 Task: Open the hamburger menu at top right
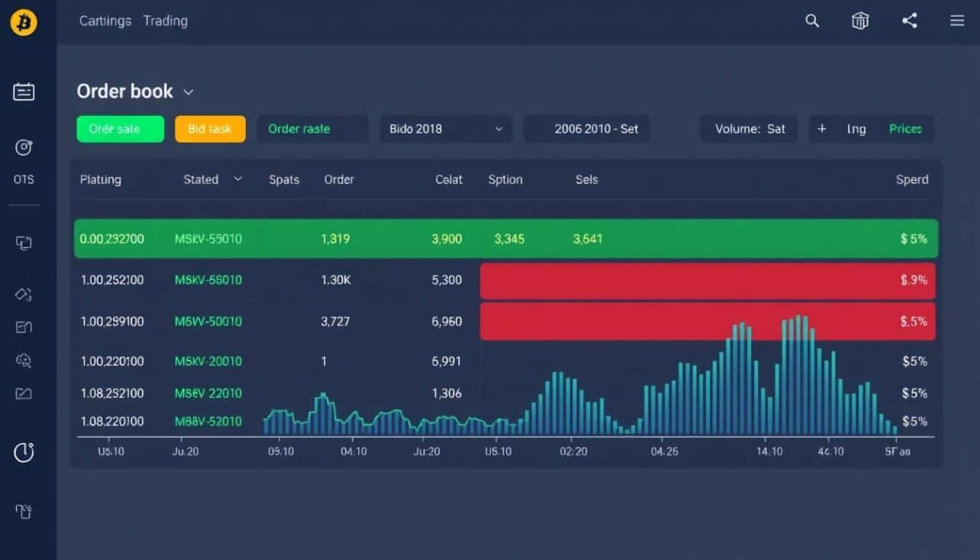[956, 21]
